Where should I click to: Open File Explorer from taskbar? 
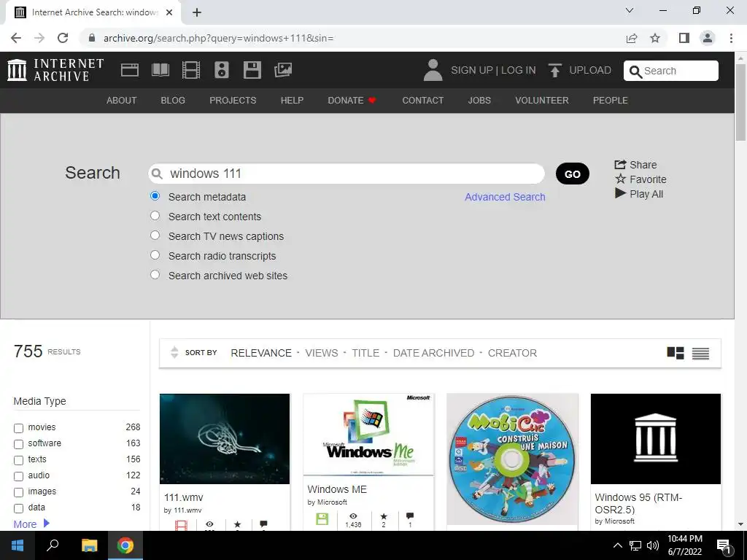pos(89,545)
